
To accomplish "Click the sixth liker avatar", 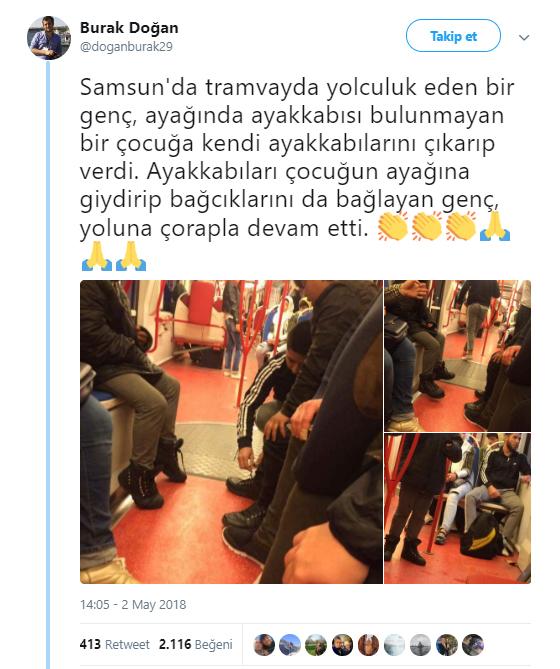I will pos(395,645).
